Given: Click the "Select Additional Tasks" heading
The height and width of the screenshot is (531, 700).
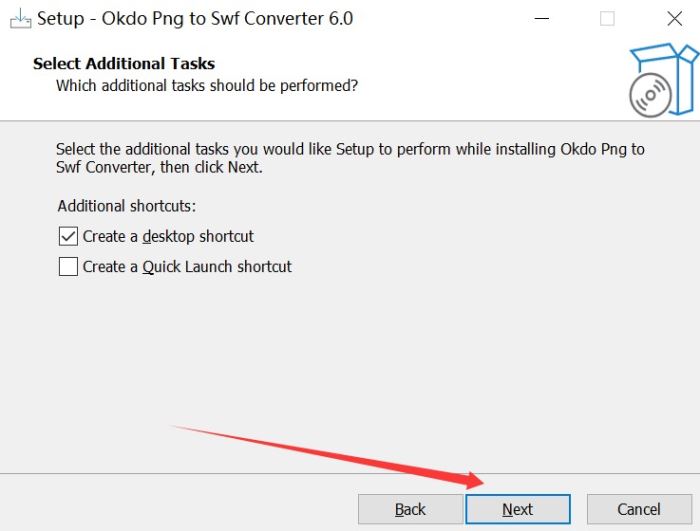Looking at the screenshot, I should (x=124, y=64).
